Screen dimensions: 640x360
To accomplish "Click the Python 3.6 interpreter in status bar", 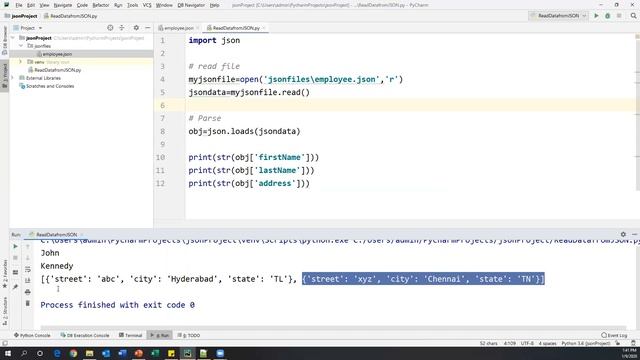I will (586, 344).
